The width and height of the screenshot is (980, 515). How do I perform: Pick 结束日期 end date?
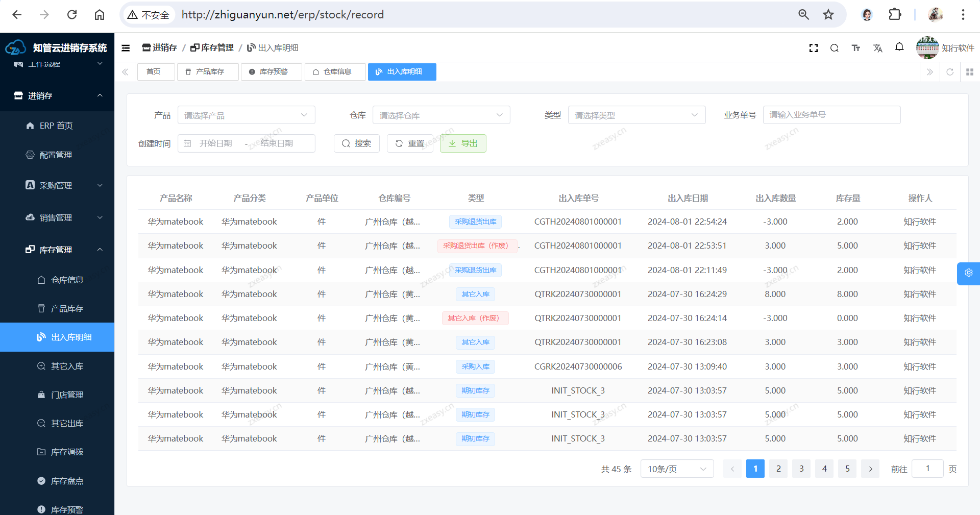click(x=277, y=143)
